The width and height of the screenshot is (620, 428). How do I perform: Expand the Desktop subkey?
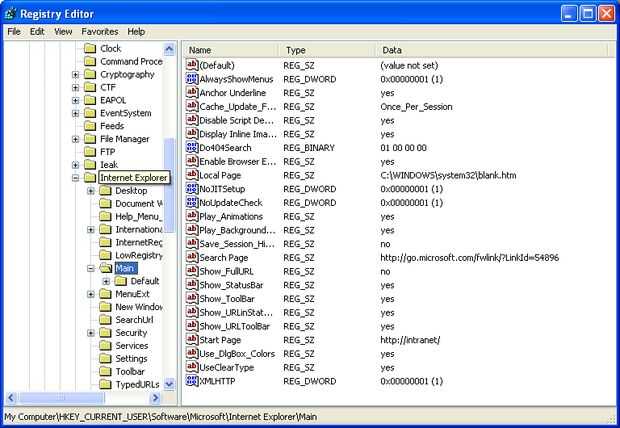(x=91, y=191)
